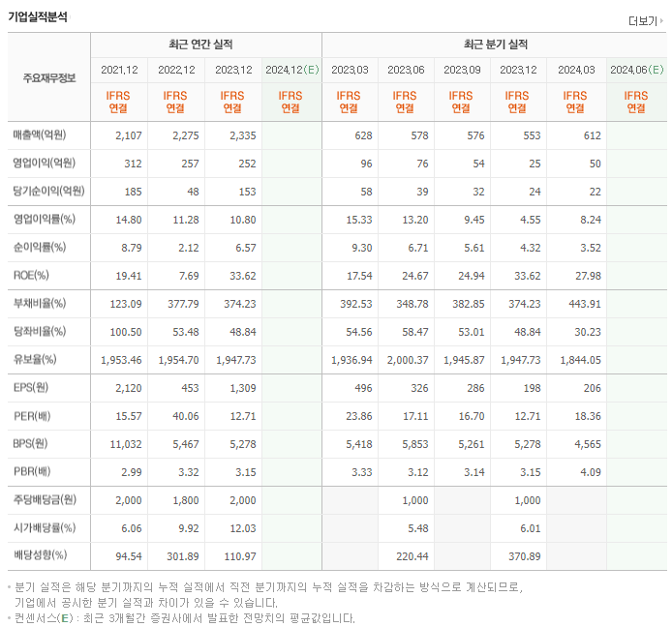Select the 2,000.37 reserve ratio value

point(408,360)
